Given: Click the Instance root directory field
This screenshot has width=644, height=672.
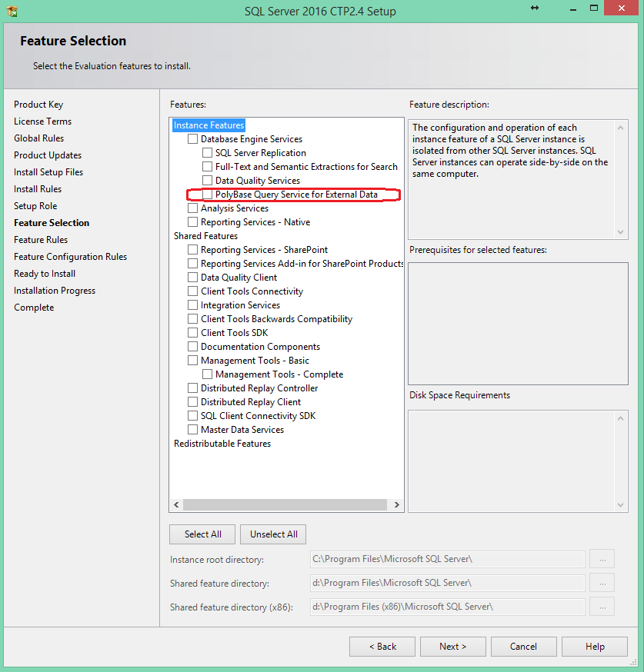Looking at the screenshot, I should coord(448,559).
